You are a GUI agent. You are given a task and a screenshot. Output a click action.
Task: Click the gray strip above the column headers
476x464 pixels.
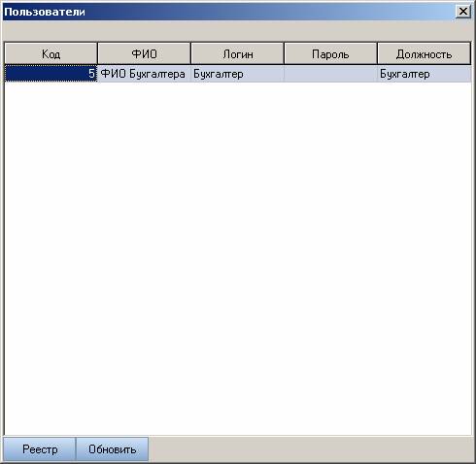238,31
